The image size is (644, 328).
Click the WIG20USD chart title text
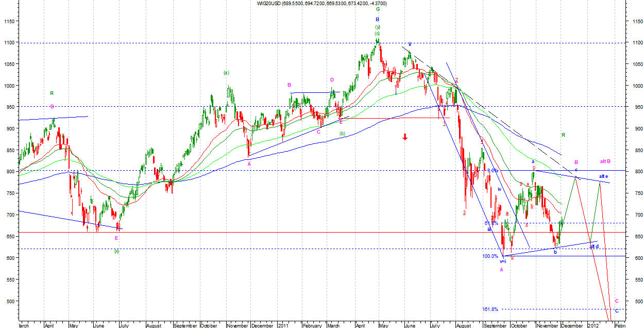[322, 3]
